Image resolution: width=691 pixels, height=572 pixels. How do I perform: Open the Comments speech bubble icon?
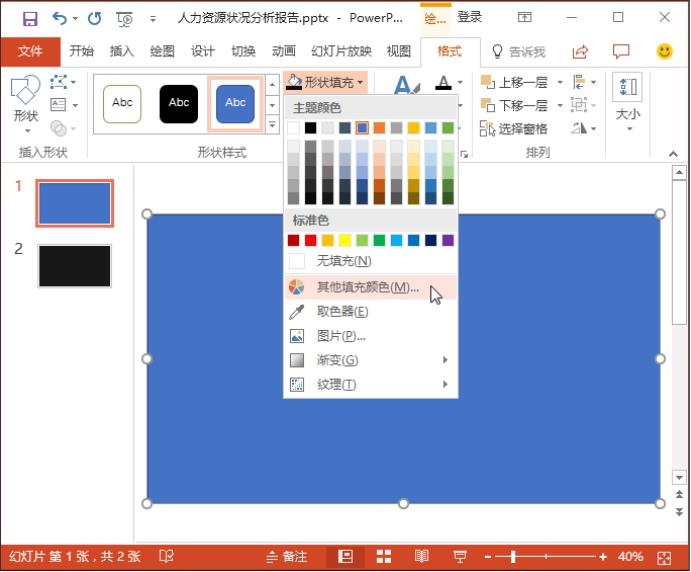[x=621, y=52]
